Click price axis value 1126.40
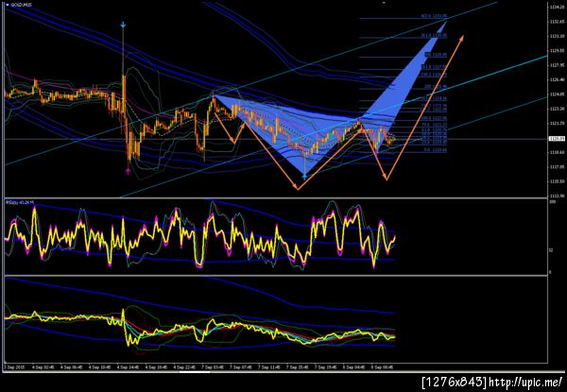The height and width of the screenshot is (392, 567). pos(557,80)
